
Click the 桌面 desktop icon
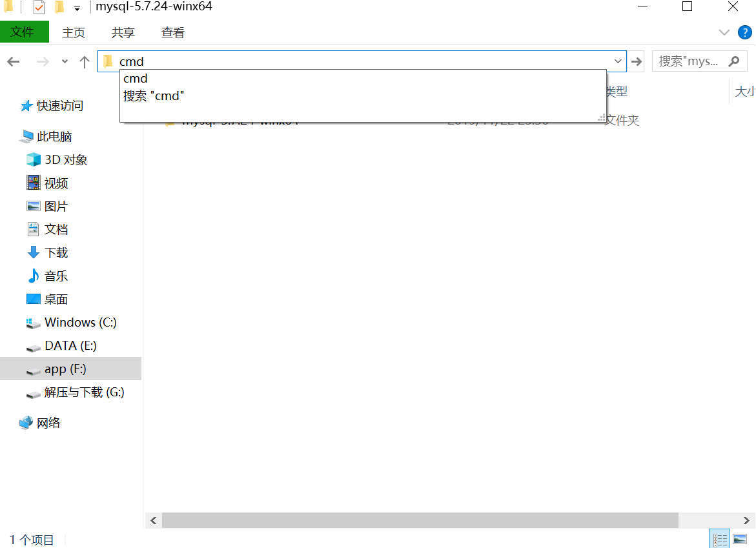point(34,299)
